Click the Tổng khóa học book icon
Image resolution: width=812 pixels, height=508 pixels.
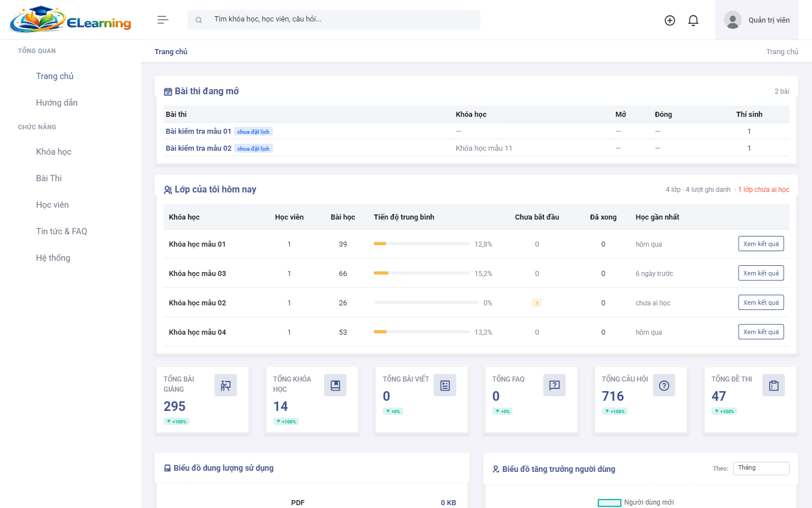coord(336,386)
